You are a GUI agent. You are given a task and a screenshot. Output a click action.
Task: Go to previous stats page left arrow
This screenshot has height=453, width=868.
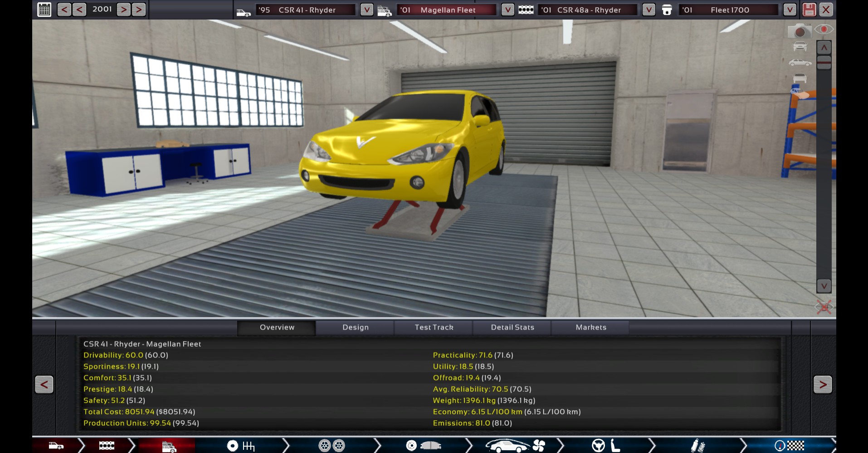pyautogui.click(x=44, y=384)
